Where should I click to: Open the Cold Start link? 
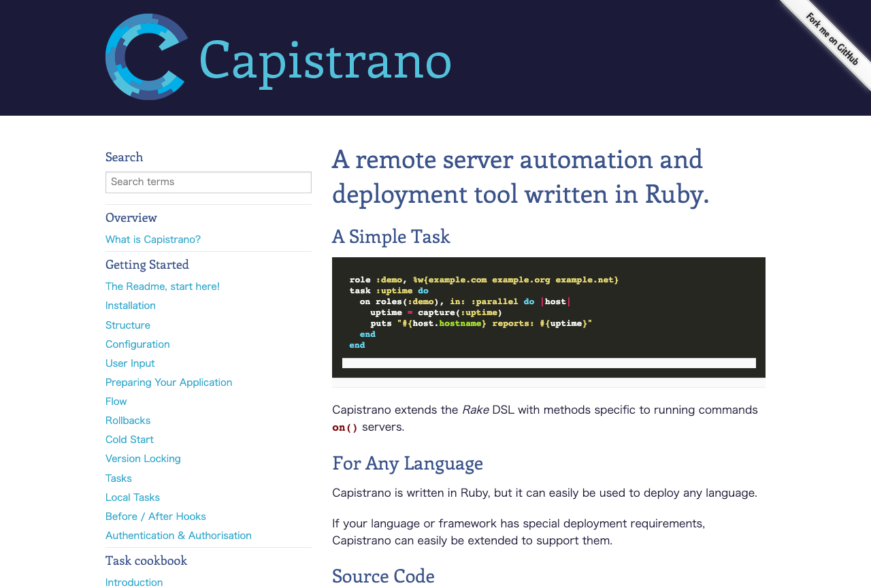click(x=129, y=440)
